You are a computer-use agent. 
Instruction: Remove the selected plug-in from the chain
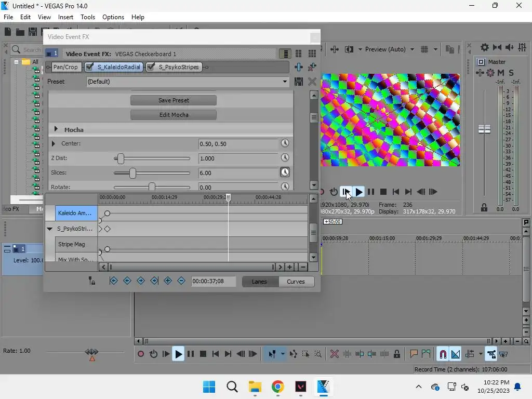pos(312,67)
